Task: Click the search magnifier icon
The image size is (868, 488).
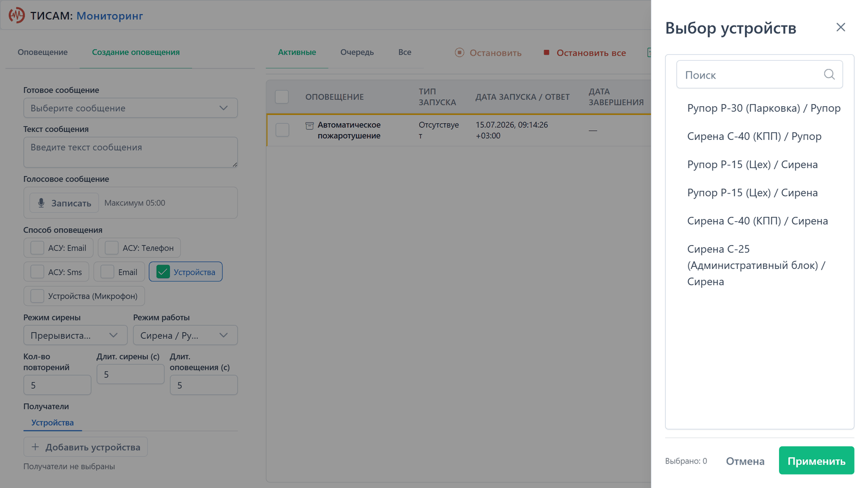Action: 829,74
